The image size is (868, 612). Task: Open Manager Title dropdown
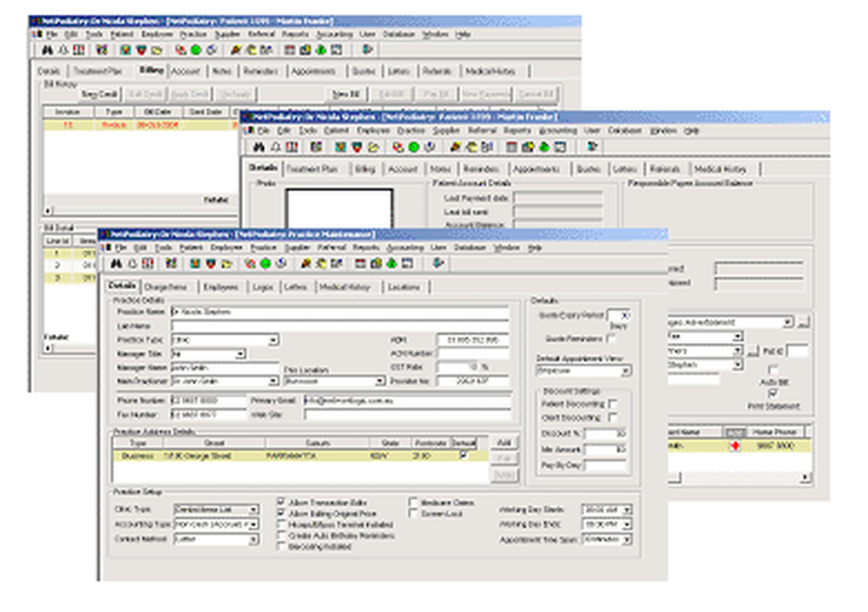point(240,353)
